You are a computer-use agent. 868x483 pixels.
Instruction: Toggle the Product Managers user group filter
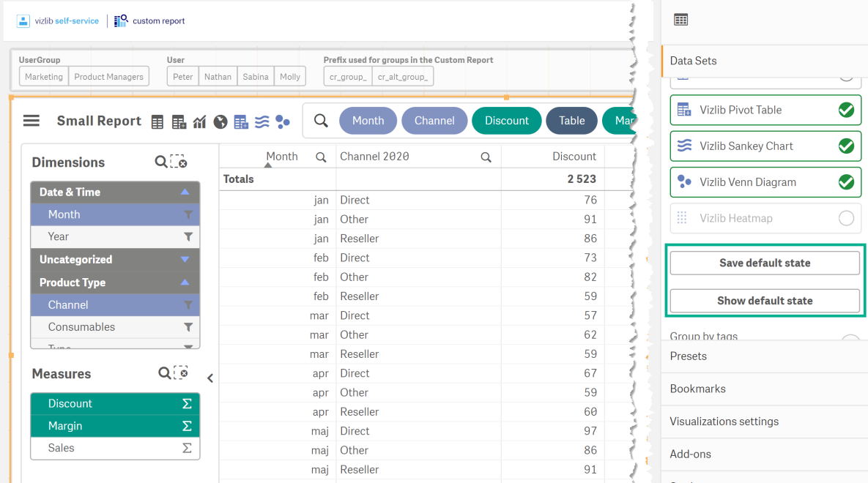108,77
